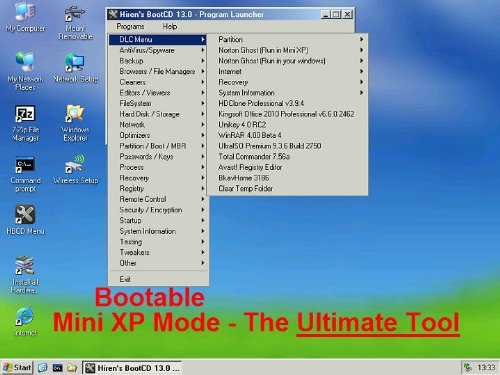Open Internet submenu in DLC Menu
Screen dimensions: 500x375
[x=287, y=71]
